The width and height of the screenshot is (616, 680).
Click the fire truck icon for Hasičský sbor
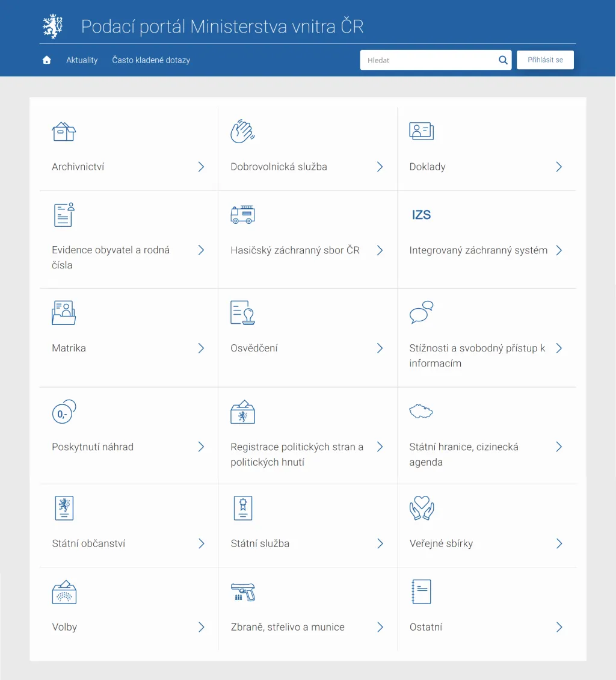click(x=243, y=215)
